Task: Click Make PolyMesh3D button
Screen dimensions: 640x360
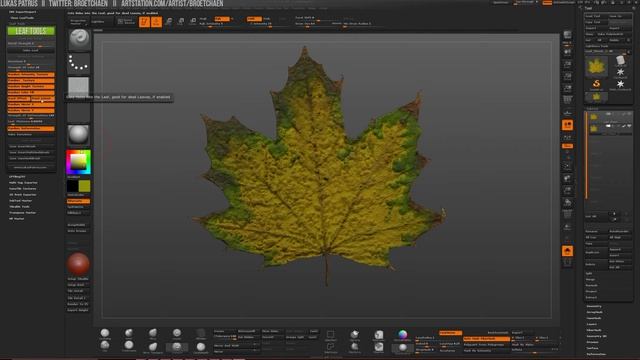Action: point(614,34)
